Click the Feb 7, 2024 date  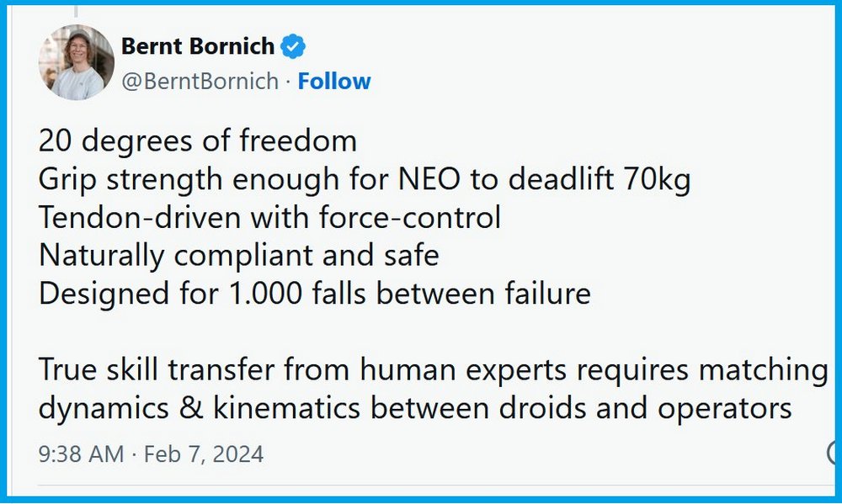pos(204,454)
